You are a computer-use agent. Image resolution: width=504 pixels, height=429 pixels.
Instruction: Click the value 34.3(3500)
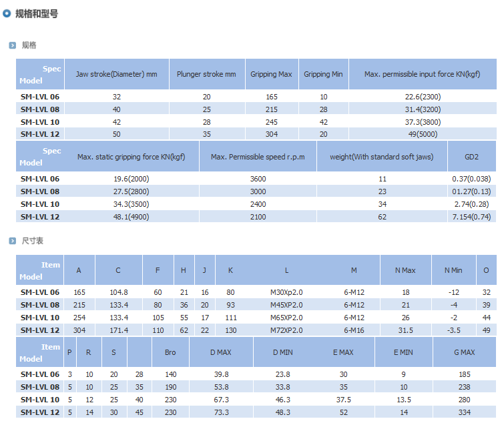131,204
